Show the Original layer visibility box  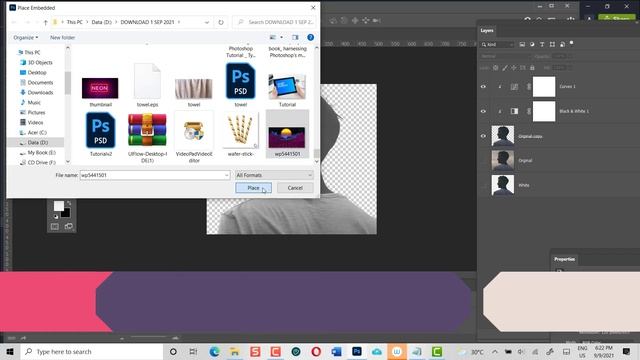[x=483, y=160]
